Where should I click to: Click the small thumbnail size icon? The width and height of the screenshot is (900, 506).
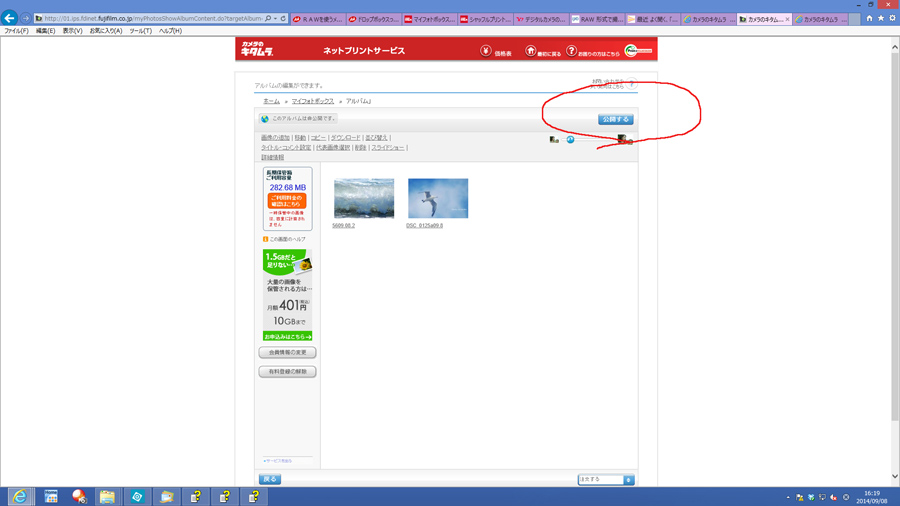[554, 140]
